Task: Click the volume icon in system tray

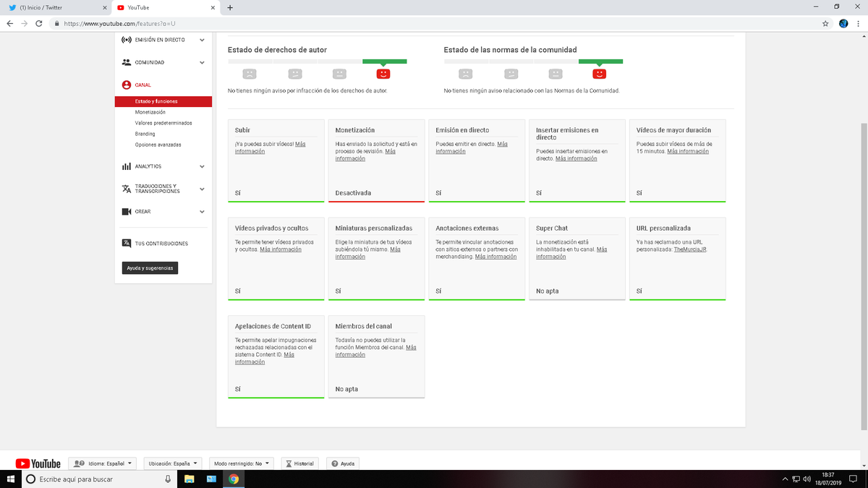Action: 807,479
